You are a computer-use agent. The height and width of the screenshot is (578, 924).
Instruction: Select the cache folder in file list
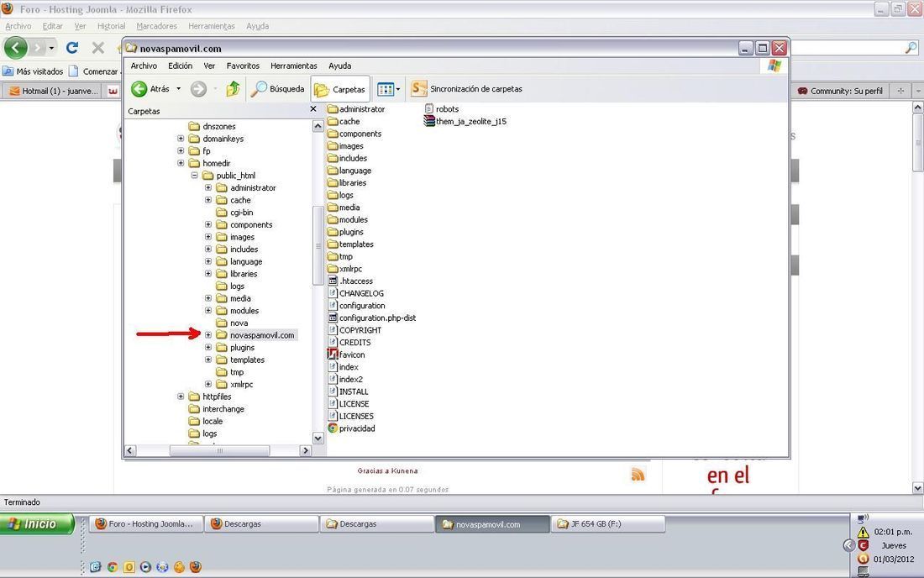[x=344, y=121]
